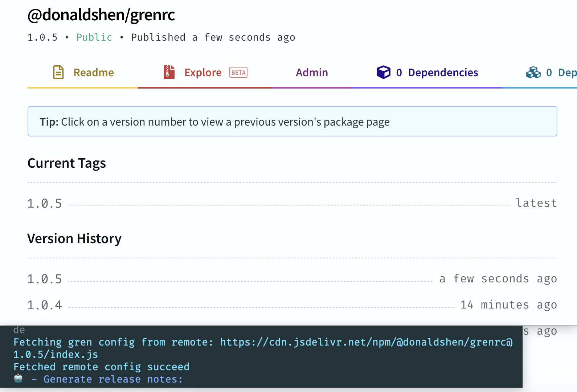Click the @donaldshen/grenrc package title
The height and width of the screenshot is (392, 577).
[101, 15]
